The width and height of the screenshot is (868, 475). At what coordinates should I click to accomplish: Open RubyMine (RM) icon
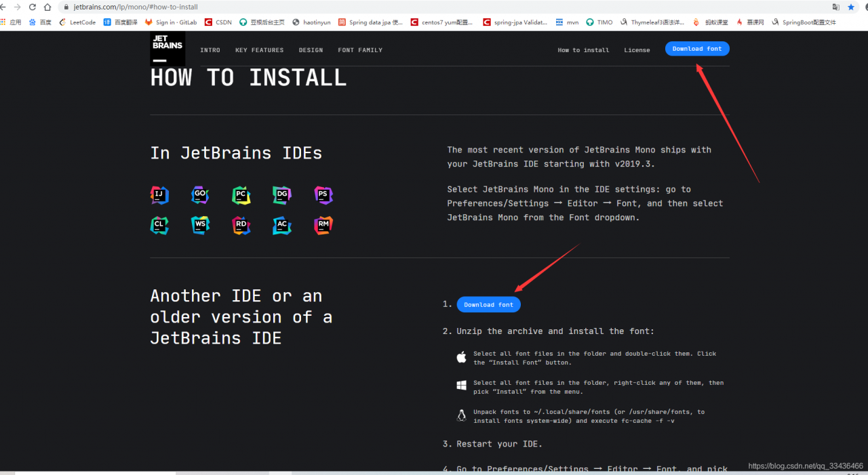point(323,225)
